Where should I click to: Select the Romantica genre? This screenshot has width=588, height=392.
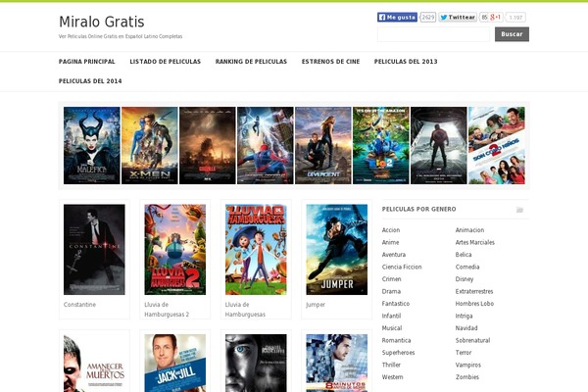point(396,341)
